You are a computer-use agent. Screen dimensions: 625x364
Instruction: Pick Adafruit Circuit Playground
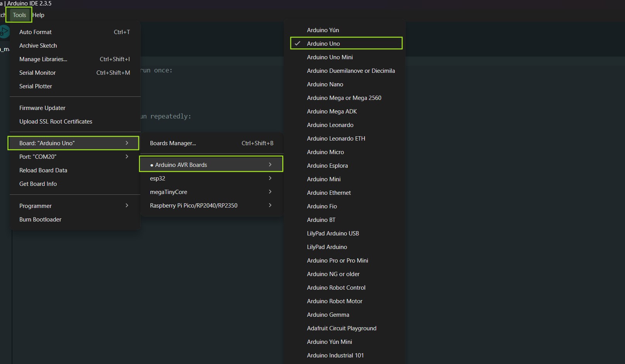(345, 328)
